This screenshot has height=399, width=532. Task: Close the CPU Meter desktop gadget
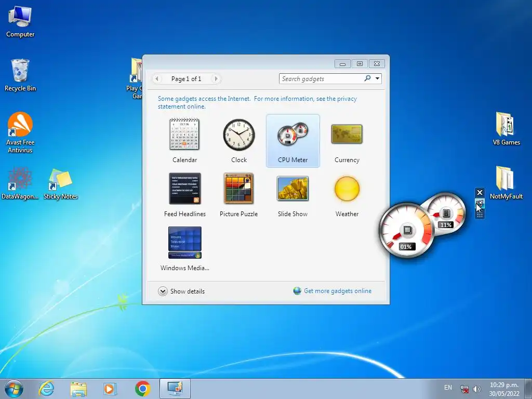(x=480, y=192)
